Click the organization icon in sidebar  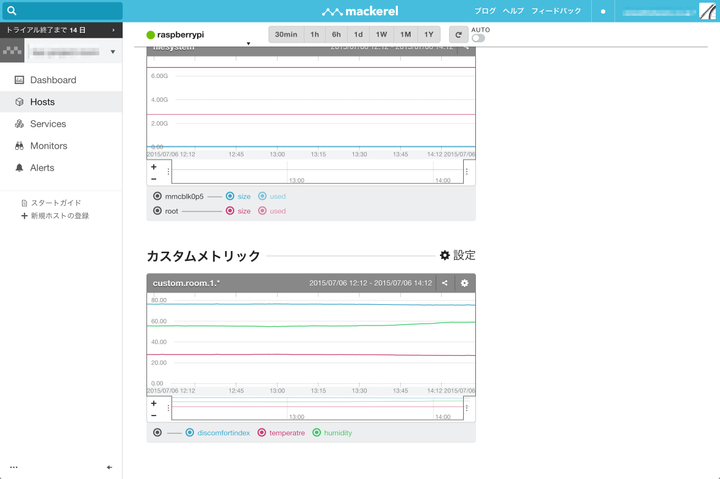12,51
